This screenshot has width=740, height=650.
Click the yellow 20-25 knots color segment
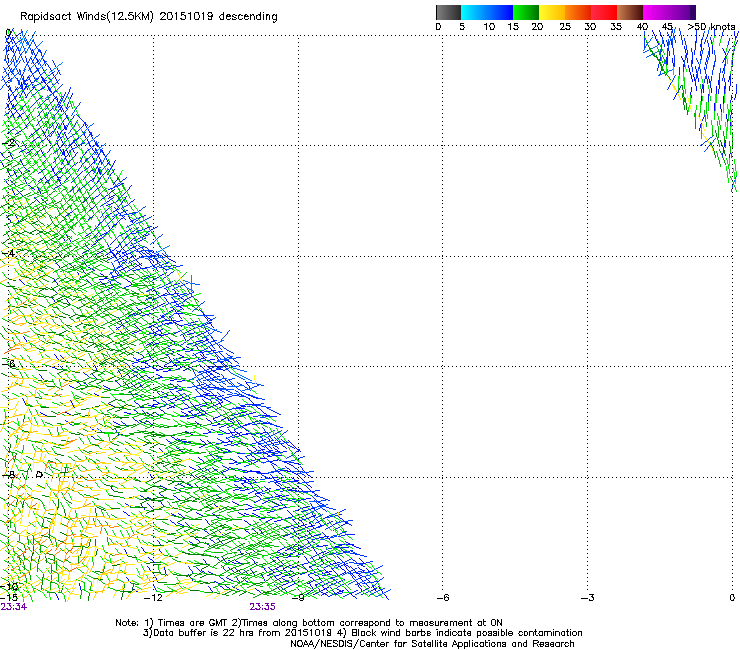point(552,12)
